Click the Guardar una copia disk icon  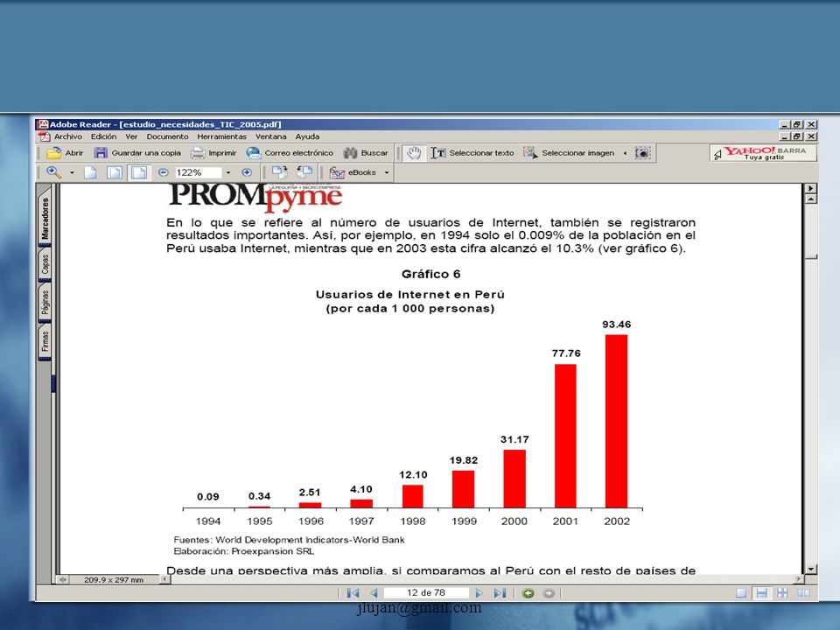click(100, 153)
